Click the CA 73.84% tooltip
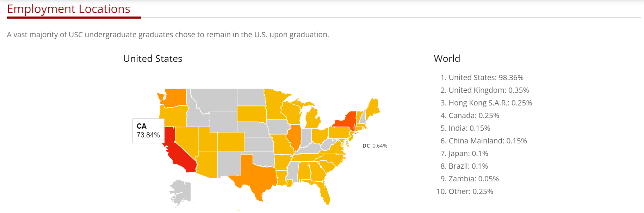This screenshot has height=213, width=644. coord(148,131)
